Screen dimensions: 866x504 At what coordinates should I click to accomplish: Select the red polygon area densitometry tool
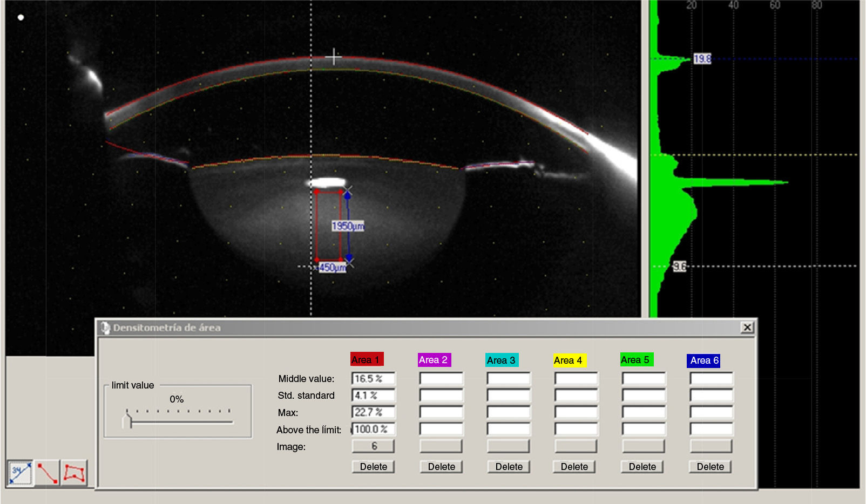(x=74, y=473)
